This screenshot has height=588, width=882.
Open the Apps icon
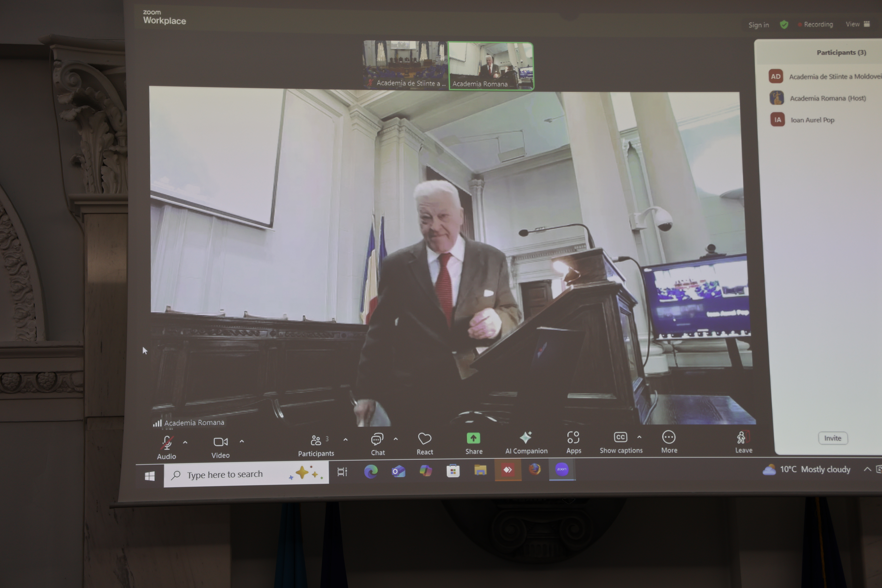[573, 437]
